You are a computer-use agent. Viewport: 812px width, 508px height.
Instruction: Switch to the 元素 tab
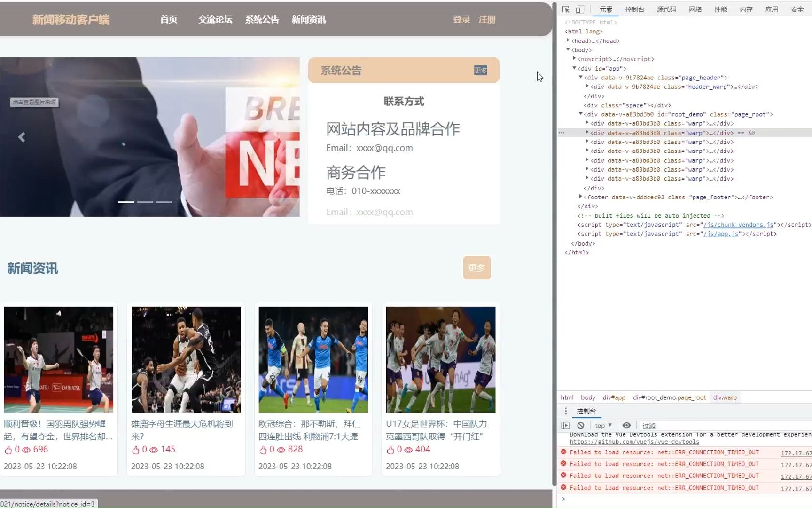tap(606, 9)
